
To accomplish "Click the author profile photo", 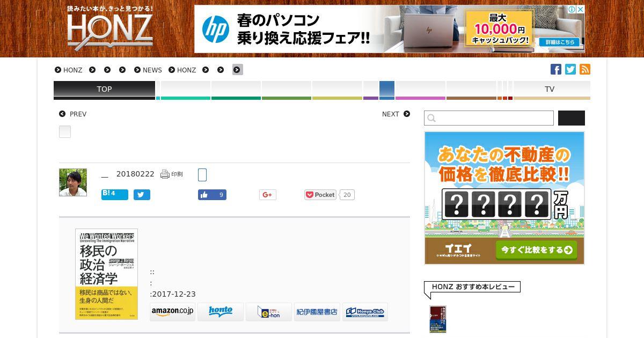I will tap(73, 182).
